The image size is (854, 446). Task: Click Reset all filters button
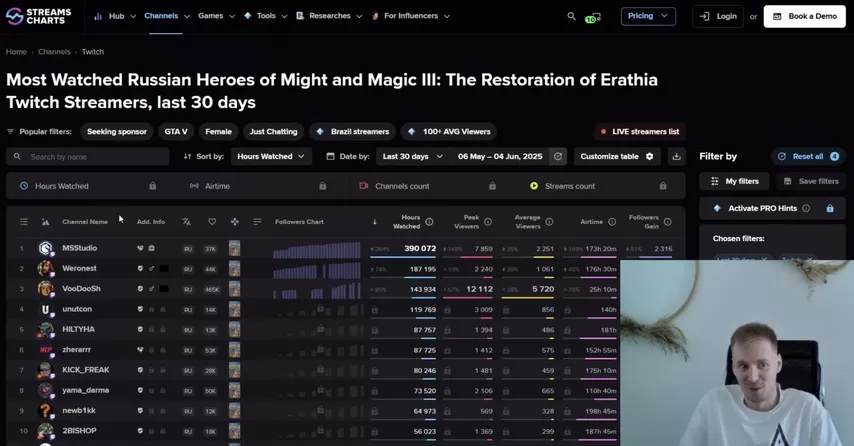tap(808, 156)
